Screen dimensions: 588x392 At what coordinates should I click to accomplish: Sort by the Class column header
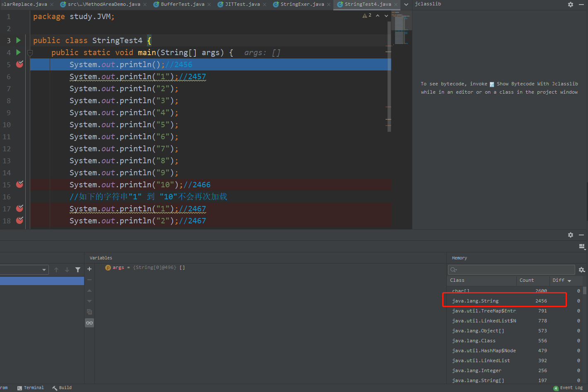pos(482,281)
